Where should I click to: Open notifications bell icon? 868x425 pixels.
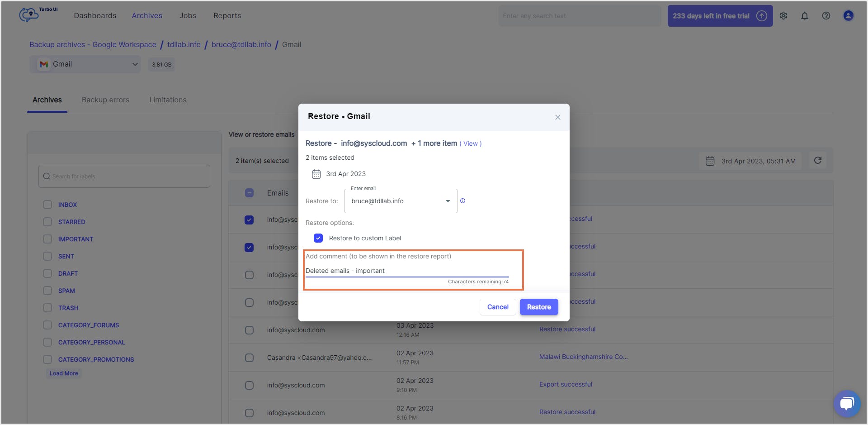[805, 16]
